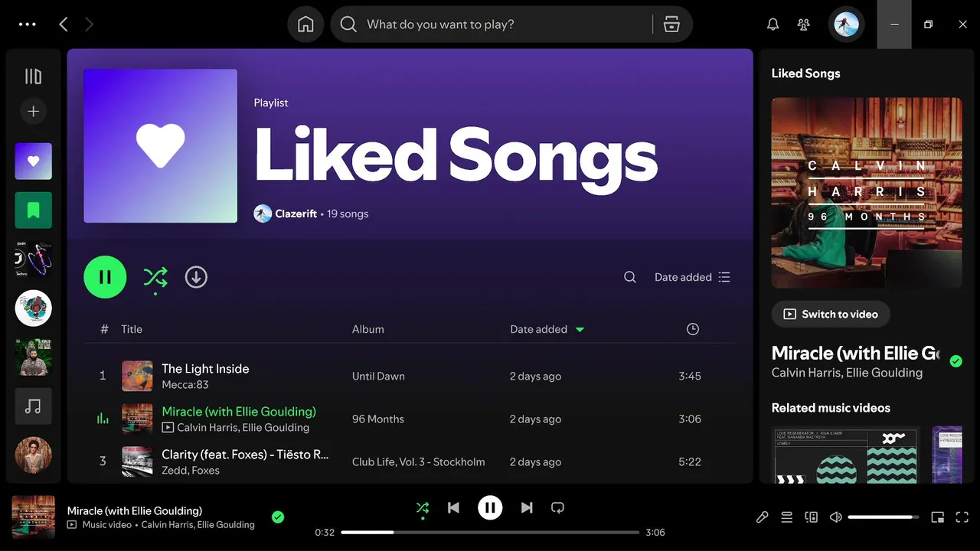Click the Calvin Harris 96 Months cover art
This screenshot has width=980, height=551.
[x=867, y=193]
